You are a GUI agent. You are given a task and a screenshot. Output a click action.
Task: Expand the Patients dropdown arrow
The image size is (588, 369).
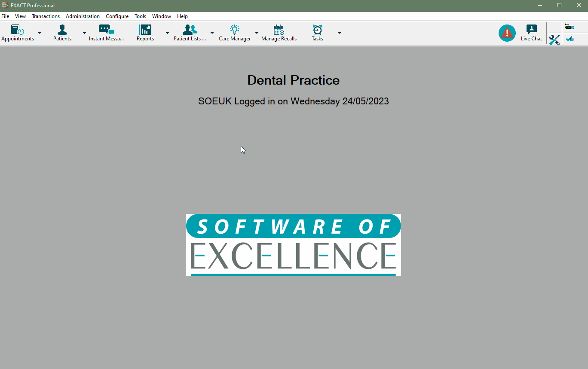[x=84, y=33]
